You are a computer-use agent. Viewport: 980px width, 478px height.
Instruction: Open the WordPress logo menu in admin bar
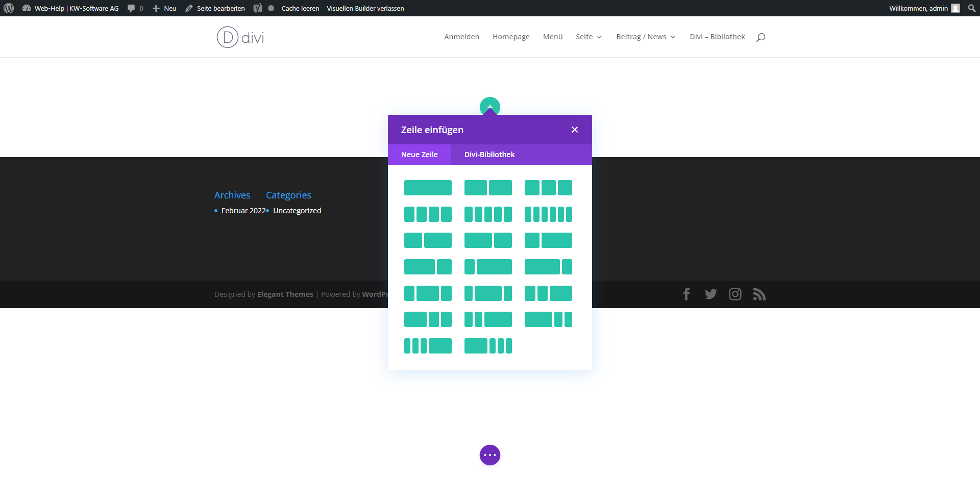point(9,8)
